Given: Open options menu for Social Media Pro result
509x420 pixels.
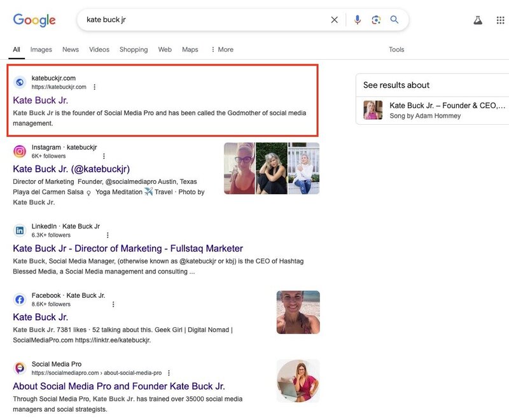Looking at the screenshot, I should [x=169, y=373].
